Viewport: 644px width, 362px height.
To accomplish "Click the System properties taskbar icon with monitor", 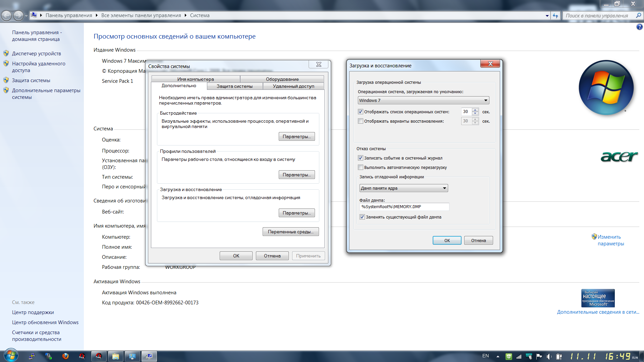I will [149, 356].
